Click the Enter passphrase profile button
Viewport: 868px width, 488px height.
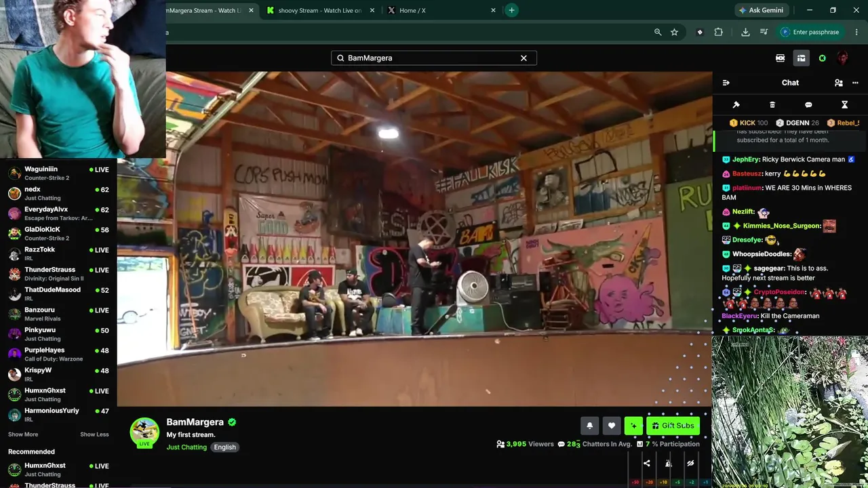810,32
